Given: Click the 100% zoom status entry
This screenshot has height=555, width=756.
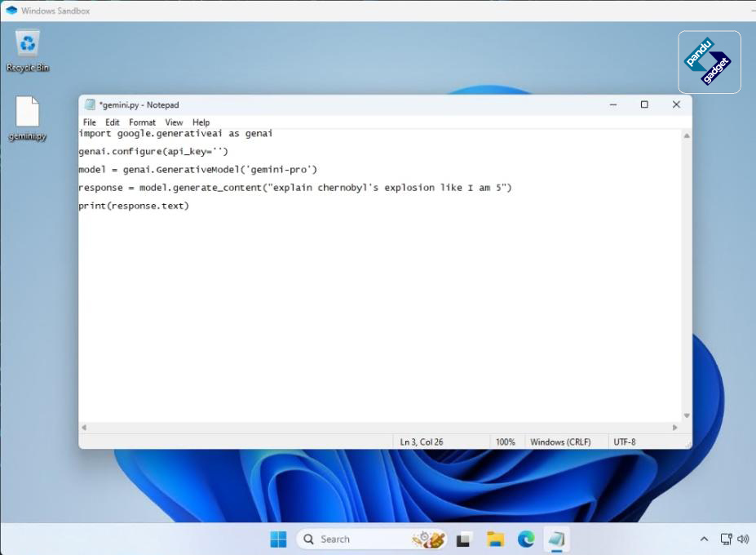Looking at the screenshot, I should point(506,442).
